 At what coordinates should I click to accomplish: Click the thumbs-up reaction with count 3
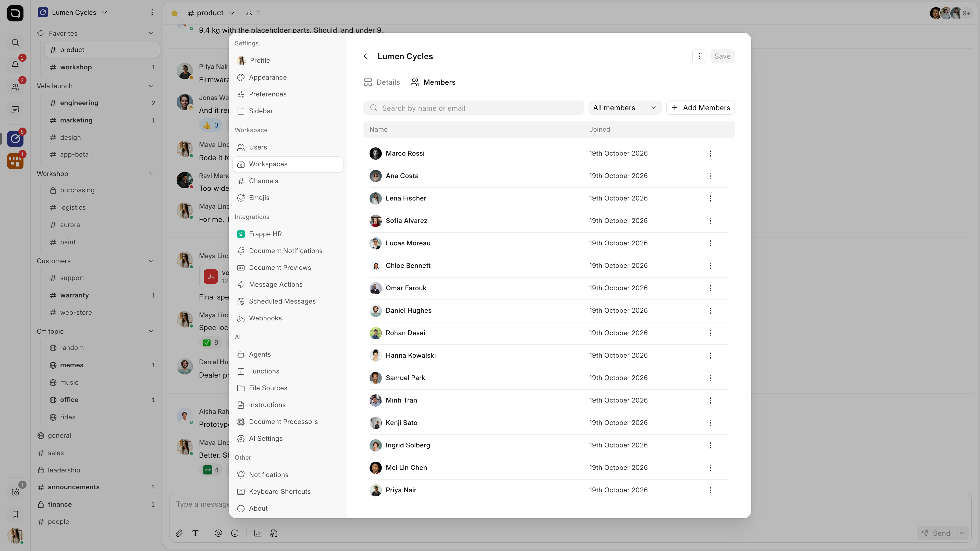point(210,126)
